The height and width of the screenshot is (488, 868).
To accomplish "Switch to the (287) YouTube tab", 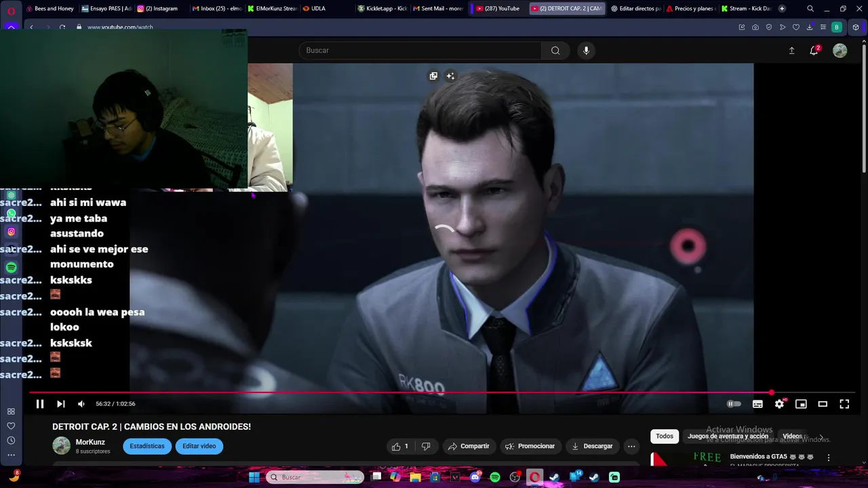I will [x=498, y=9].
